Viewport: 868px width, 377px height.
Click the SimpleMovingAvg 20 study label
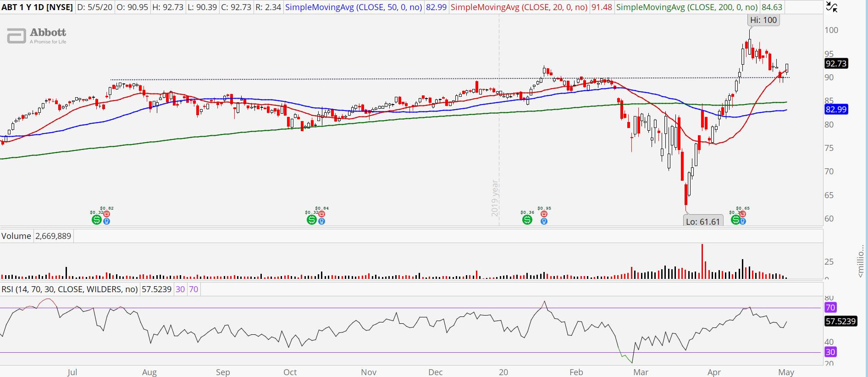(x=519, y=7)
